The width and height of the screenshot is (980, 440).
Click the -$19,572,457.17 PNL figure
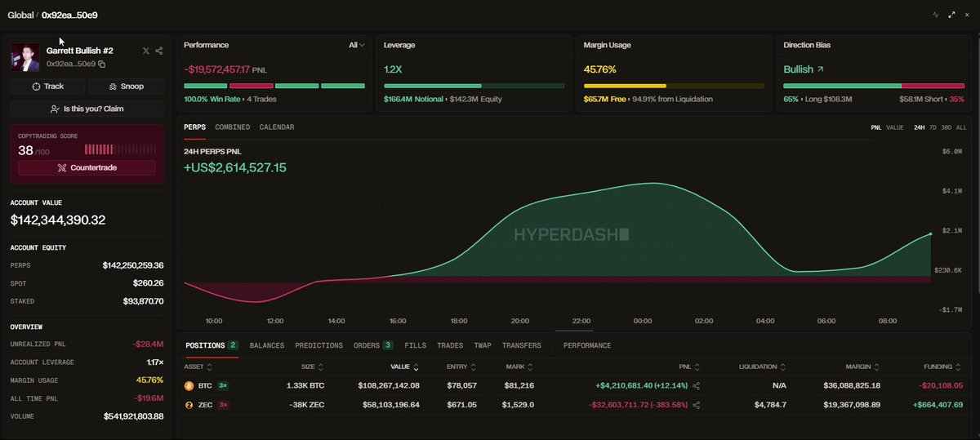tap(216, 69)
